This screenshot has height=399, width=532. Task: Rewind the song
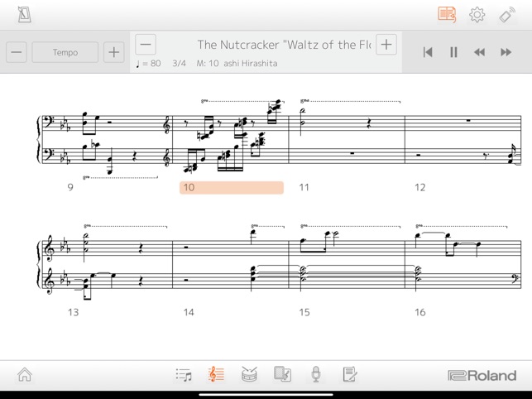pyautogui.click(x=479, y=52)
